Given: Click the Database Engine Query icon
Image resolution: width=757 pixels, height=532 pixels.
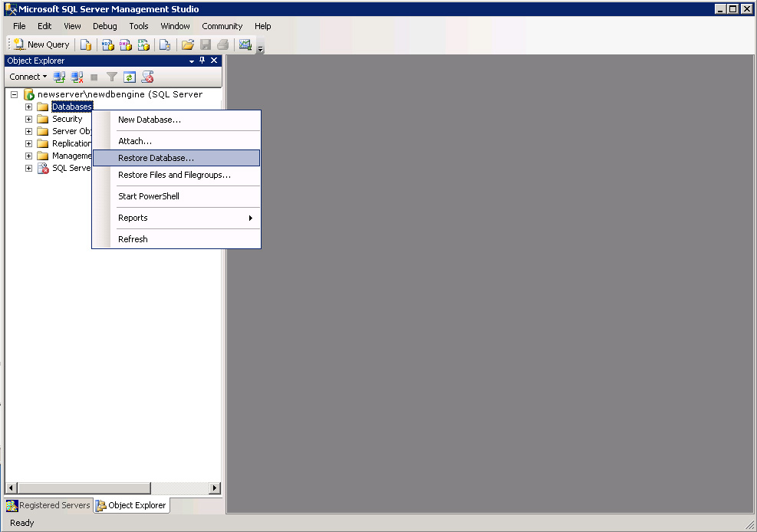Looking at the screenshot, I should tap(86, 45).
